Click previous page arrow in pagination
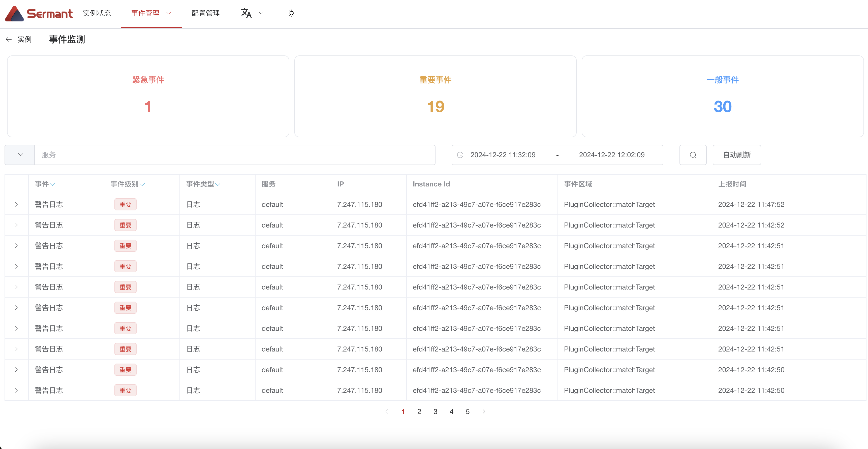868x449 pixels. coord(387,412)
